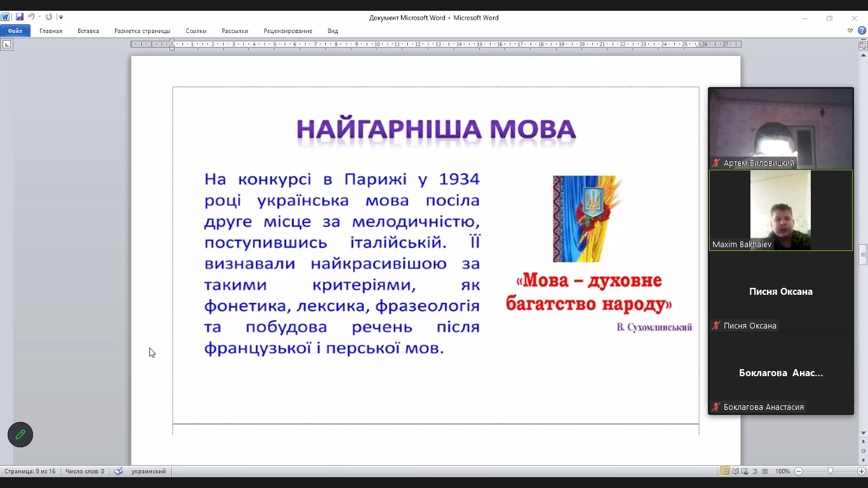Toggle the ruler button above vertical scrollbar
This screenshot has height=488, width=868.
[x=863, y=46]
